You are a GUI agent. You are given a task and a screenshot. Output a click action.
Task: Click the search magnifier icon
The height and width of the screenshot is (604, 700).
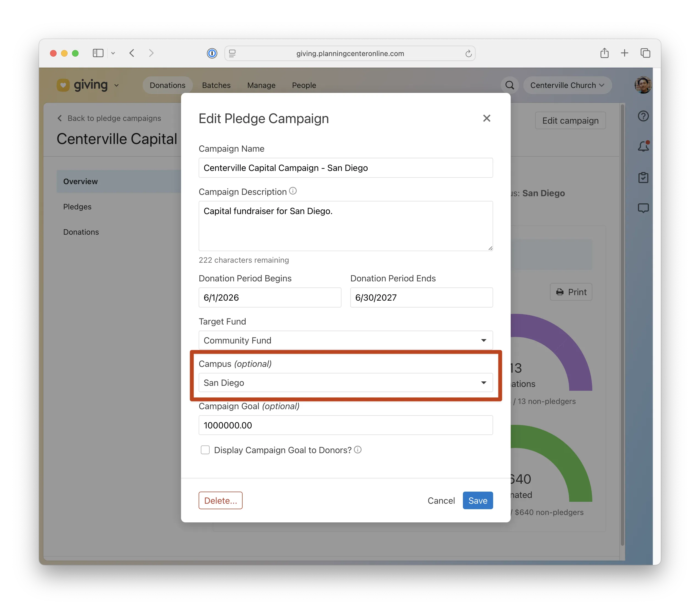[x=509, y=85]
